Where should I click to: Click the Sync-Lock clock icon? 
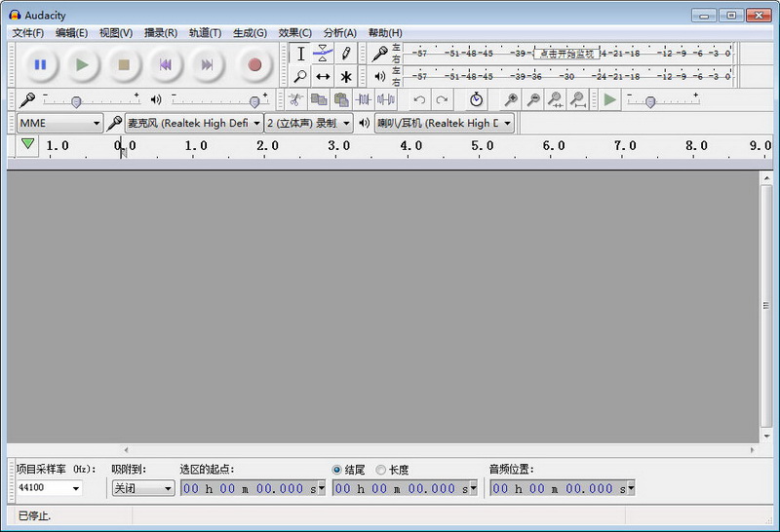tap(476, 100)
